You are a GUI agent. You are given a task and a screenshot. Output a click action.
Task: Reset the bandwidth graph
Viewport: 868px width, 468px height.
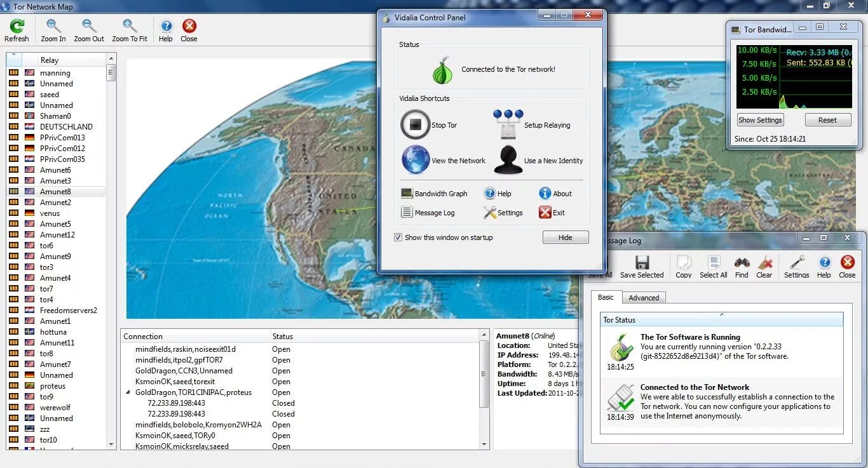pos(827,120)
